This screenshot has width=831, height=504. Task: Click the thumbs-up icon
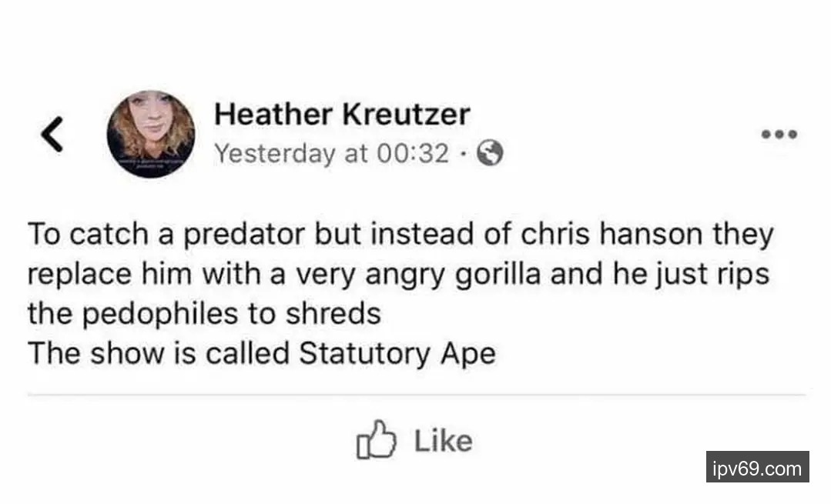[375, 441]
